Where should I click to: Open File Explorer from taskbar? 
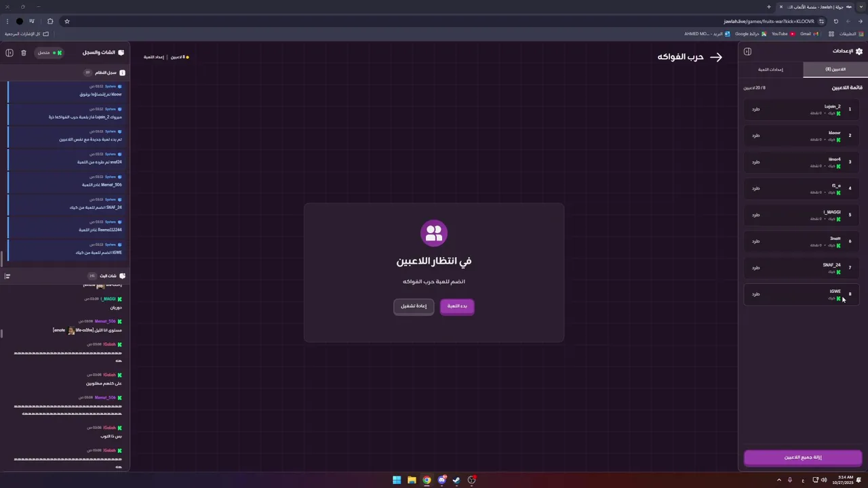[412, 480]
